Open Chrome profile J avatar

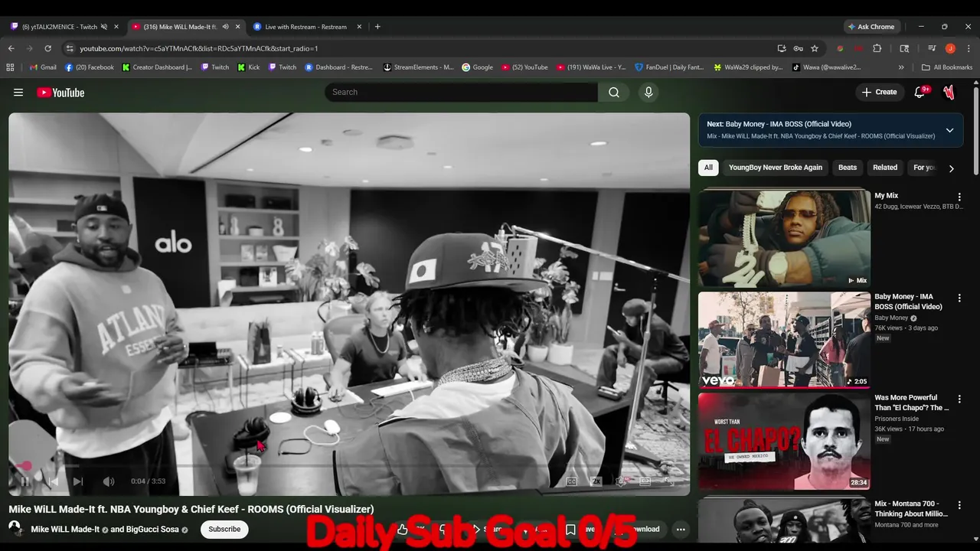(x=950, y=48)
